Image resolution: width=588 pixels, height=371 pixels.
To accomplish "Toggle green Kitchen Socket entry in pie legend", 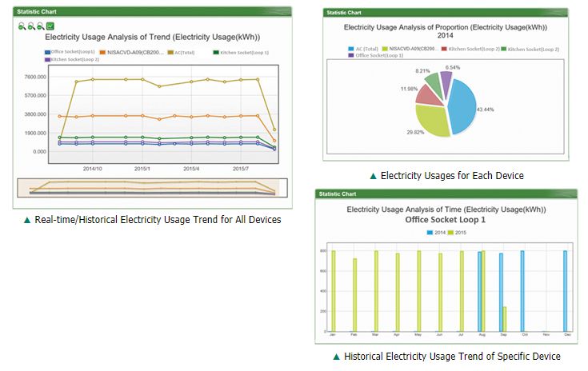I will coord(530,49).
